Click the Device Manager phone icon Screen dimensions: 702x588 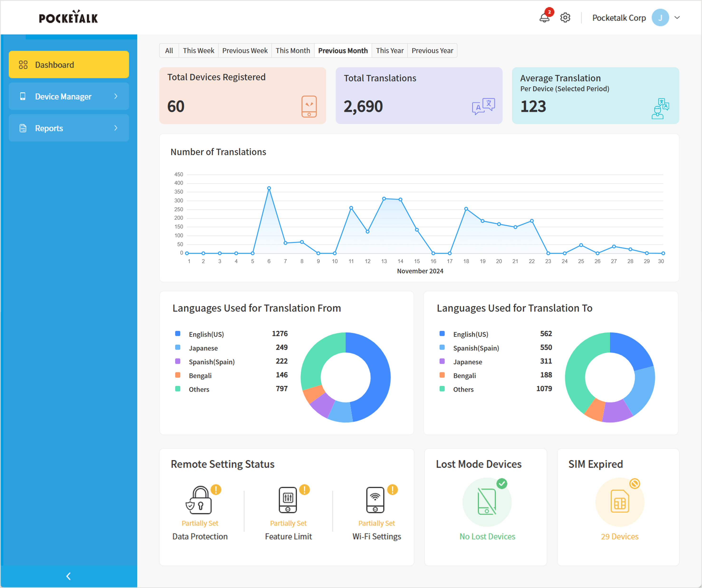point(23,96)
